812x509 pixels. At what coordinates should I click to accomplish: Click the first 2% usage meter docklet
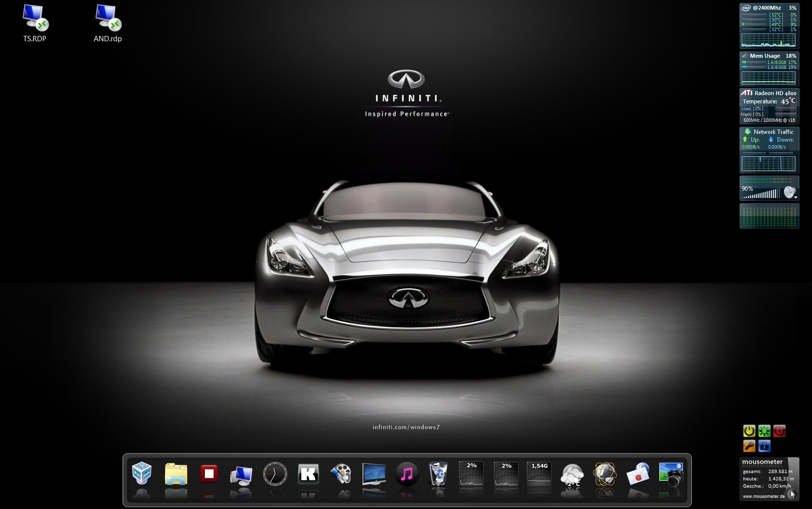click(471, 474)
